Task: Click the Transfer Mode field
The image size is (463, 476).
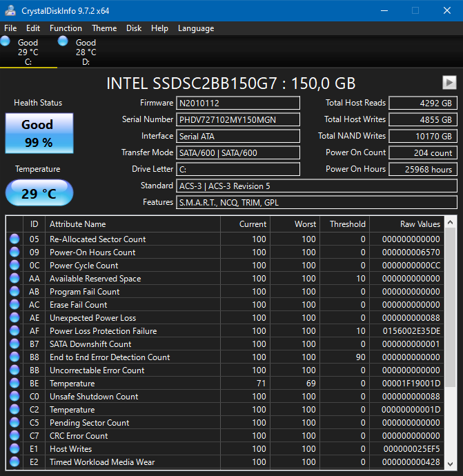Action: click(238, 152)
